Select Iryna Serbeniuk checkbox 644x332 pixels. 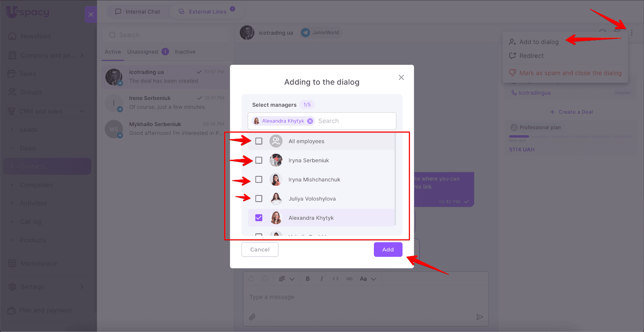pyautogui.click(x=259, y=160)
